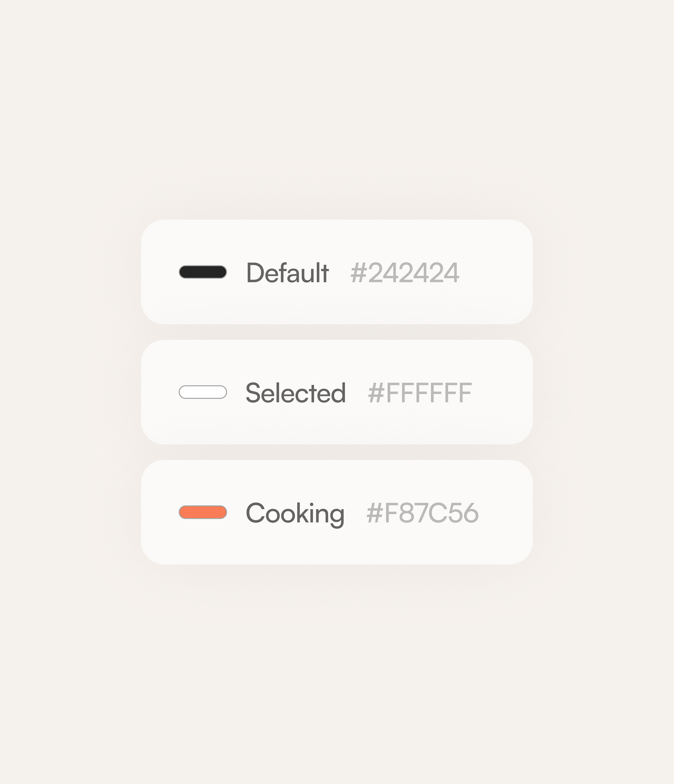Screen dimensions: 674x784
Task: Pick the orange Cooking color swatch
Action: 203,512
